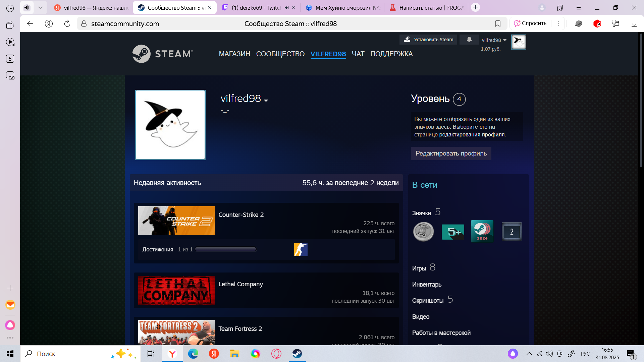This screenshot has width=644, height=362.
Task: Open the new tab plus button
Action: tap(475, 7)
